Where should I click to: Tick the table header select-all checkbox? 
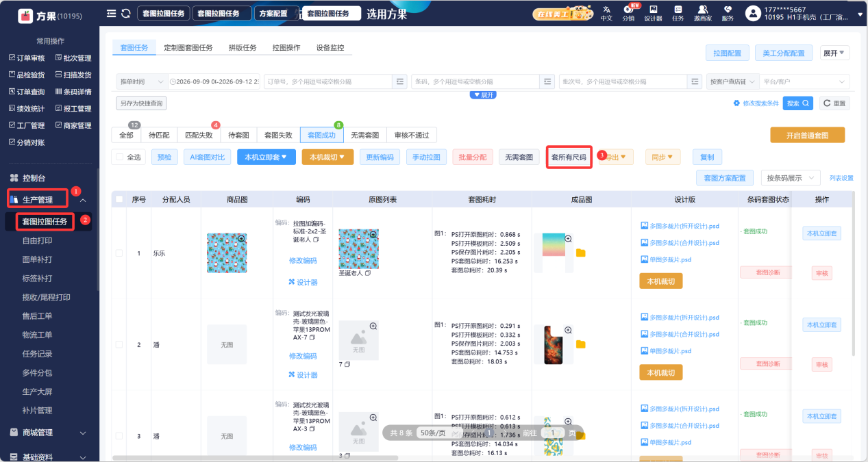120,199
